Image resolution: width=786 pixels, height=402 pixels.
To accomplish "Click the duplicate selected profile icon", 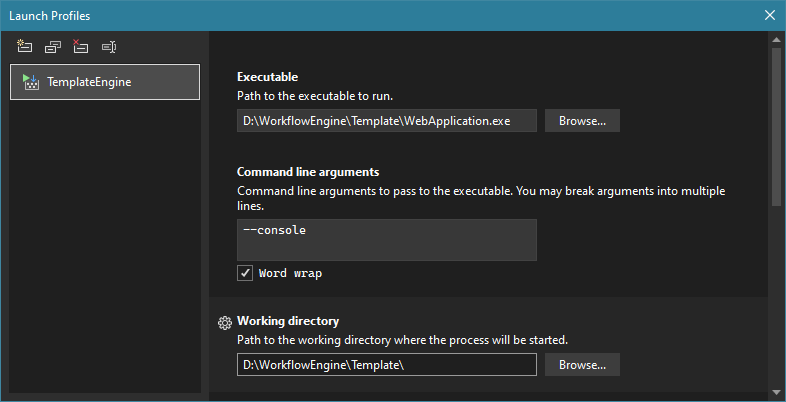I will [x=53, y=46].
